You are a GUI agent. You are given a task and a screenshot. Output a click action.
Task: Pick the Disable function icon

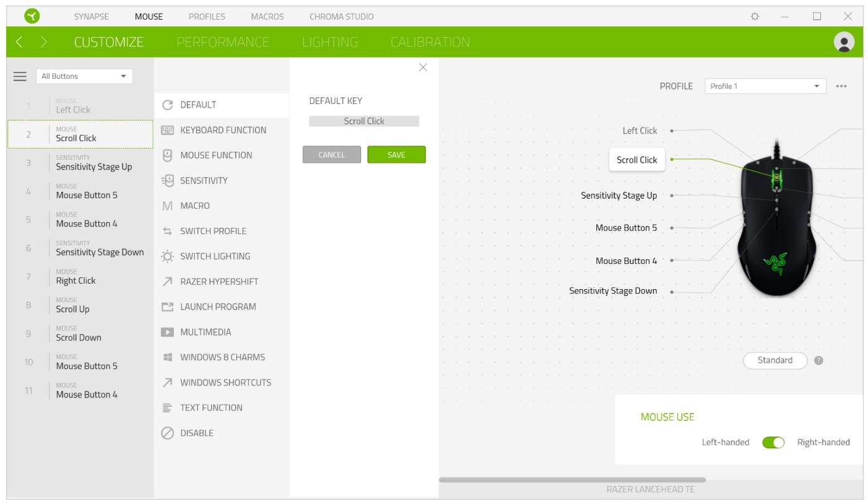click(x=167, y=433)
